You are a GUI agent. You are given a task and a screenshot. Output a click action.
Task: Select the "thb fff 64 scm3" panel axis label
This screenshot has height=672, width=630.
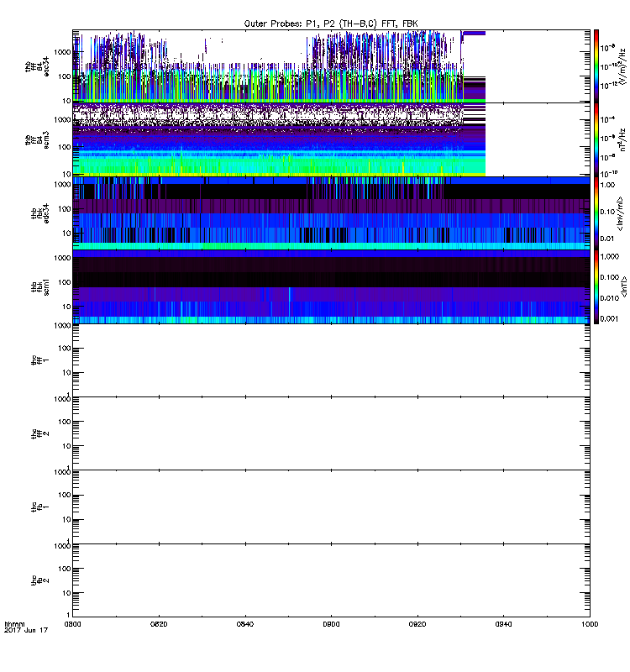click(37, 139)
